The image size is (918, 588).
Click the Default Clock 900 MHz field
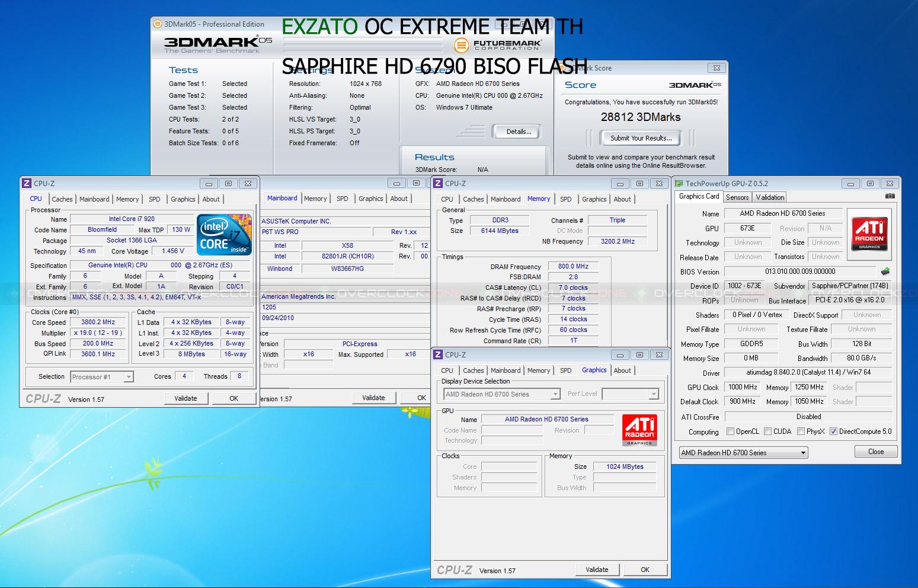(743, 401)
